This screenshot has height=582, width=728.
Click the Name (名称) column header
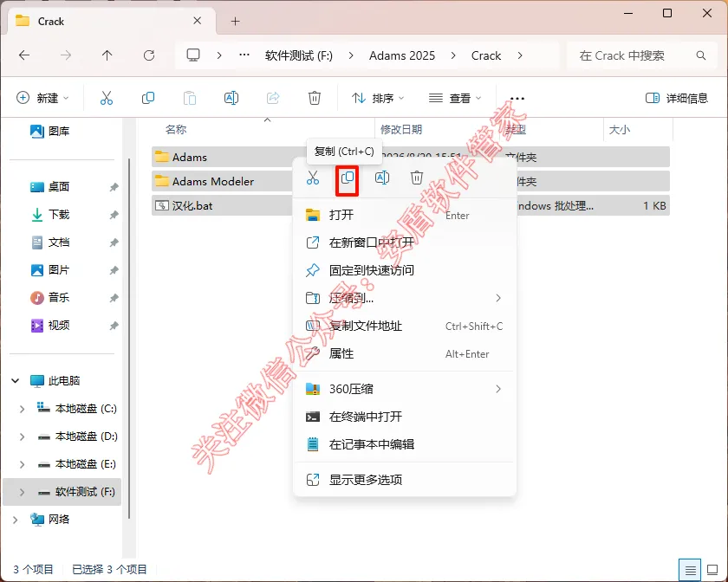(176, 130)
